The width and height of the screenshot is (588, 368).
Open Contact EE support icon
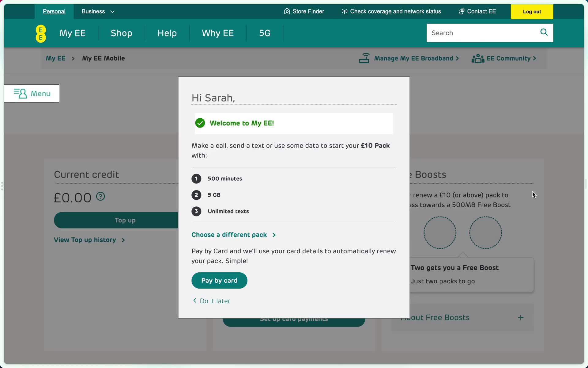click(x=462, y=11)
